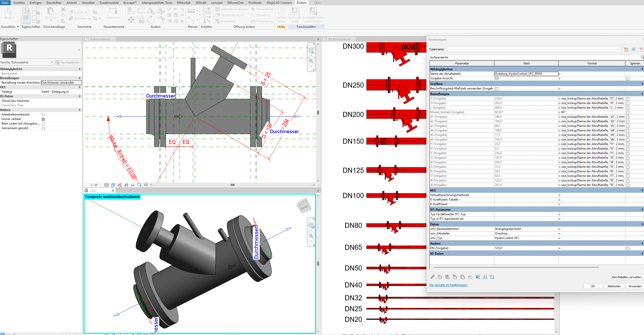Toggle lock checkbox for Winkel_Antrieb row
The image size is (644, 335).
[628, 112]
